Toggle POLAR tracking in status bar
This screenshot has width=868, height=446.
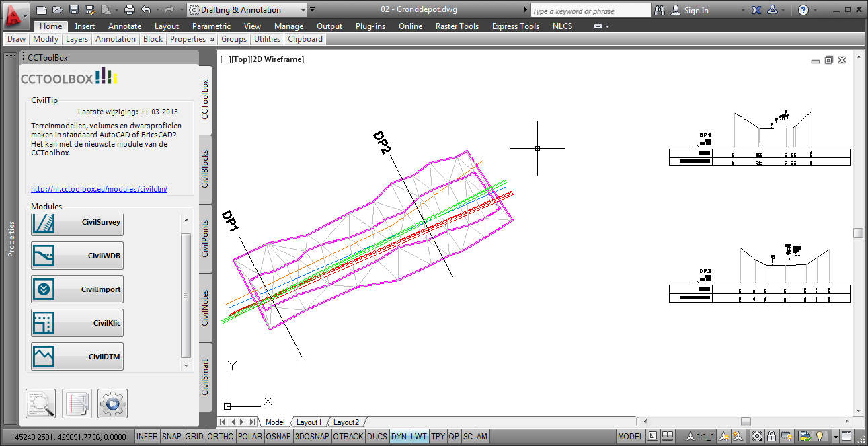[250, 437]
